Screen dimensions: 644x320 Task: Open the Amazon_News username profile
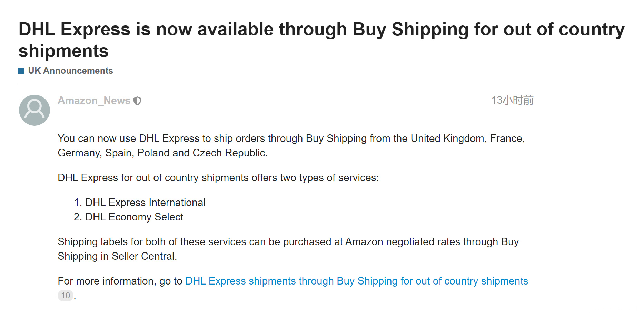[94, 101]
